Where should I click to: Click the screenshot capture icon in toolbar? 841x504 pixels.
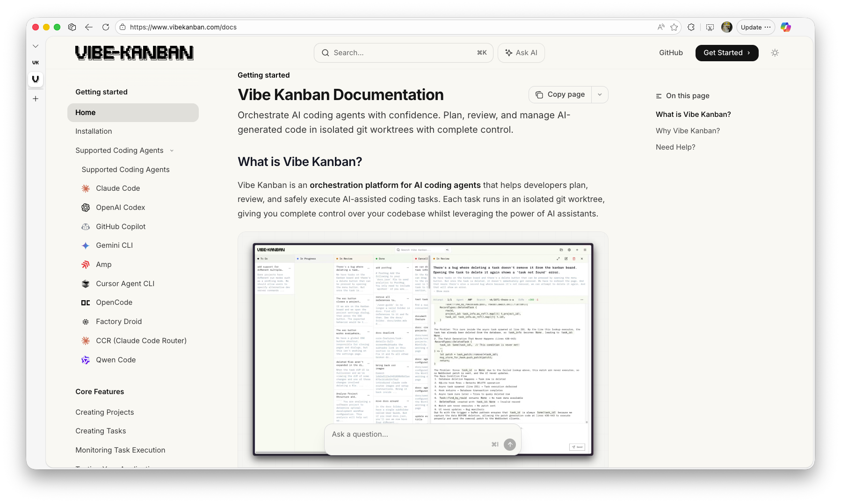point(710,27)
